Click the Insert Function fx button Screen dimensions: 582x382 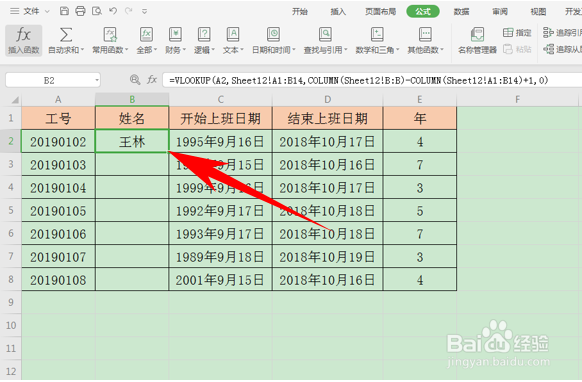[x=23, y=40]
